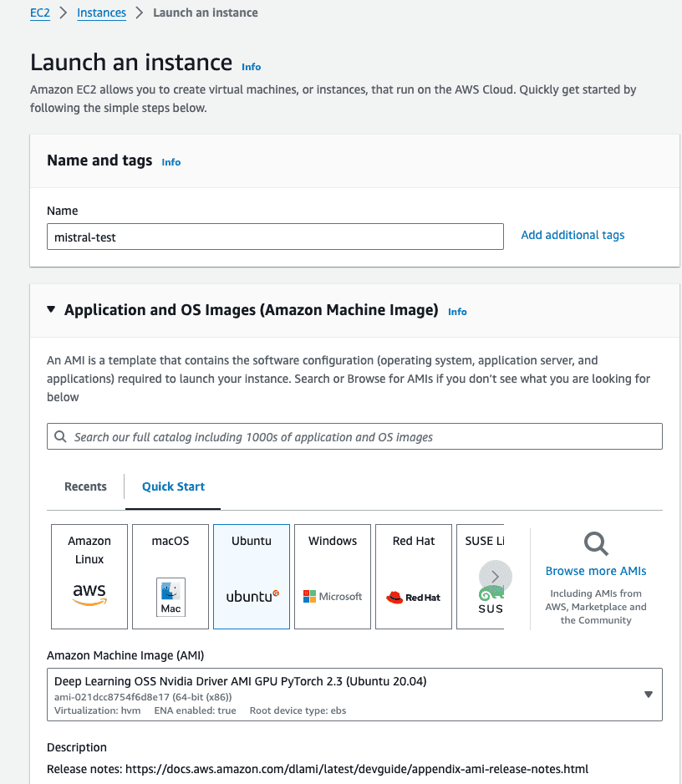Select the Ubuntu AMI tile
682x784 pixels.
tap(251, 577)
